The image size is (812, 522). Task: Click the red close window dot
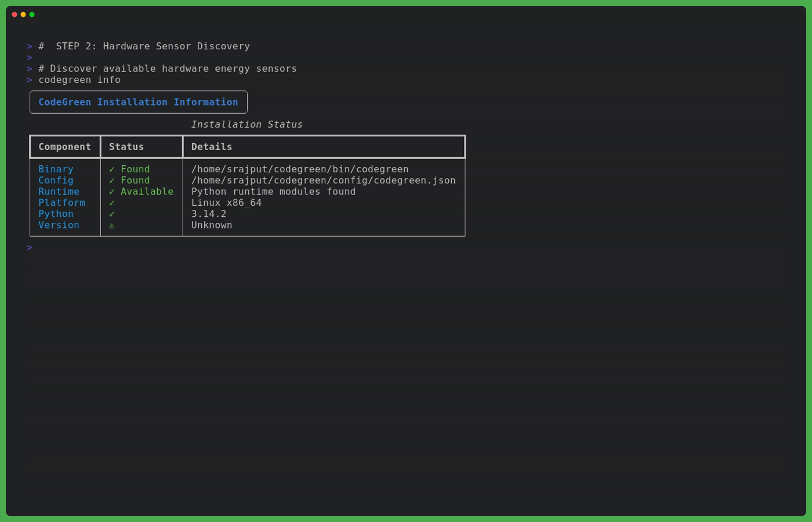[x=14, y=14]
